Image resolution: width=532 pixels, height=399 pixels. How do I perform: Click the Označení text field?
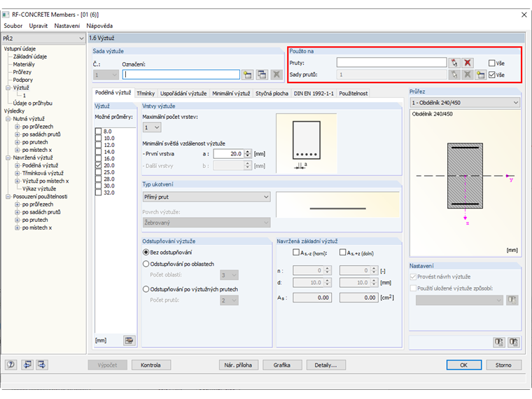181,75
